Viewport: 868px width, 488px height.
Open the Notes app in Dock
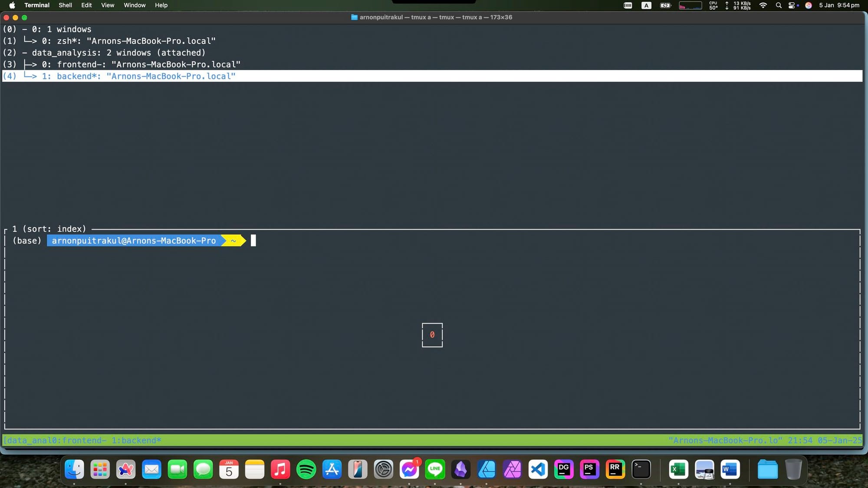pos(255,469)
